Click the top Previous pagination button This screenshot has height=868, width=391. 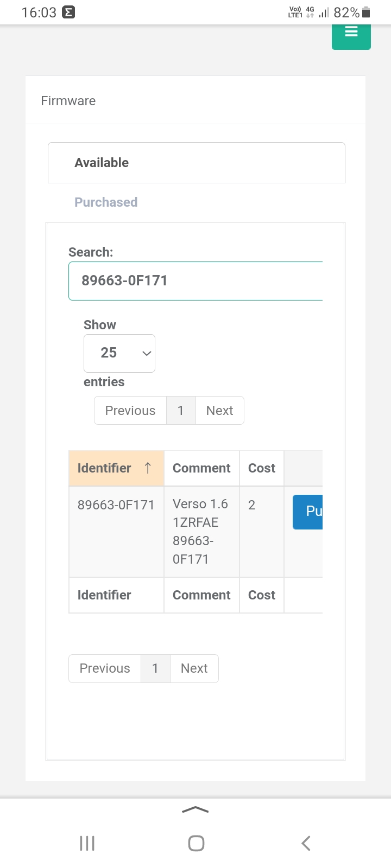[x=130, y=411]
